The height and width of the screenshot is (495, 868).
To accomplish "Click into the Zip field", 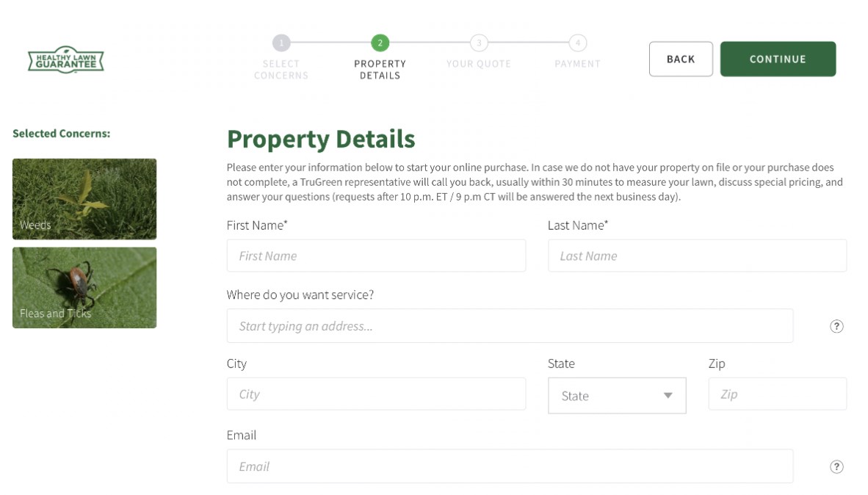I will pyautogui.click(x=777, y=394).
